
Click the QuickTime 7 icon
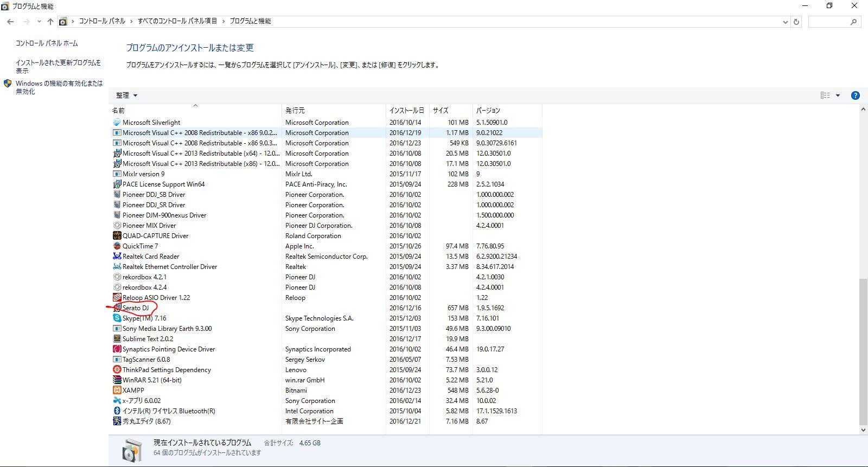117,246
